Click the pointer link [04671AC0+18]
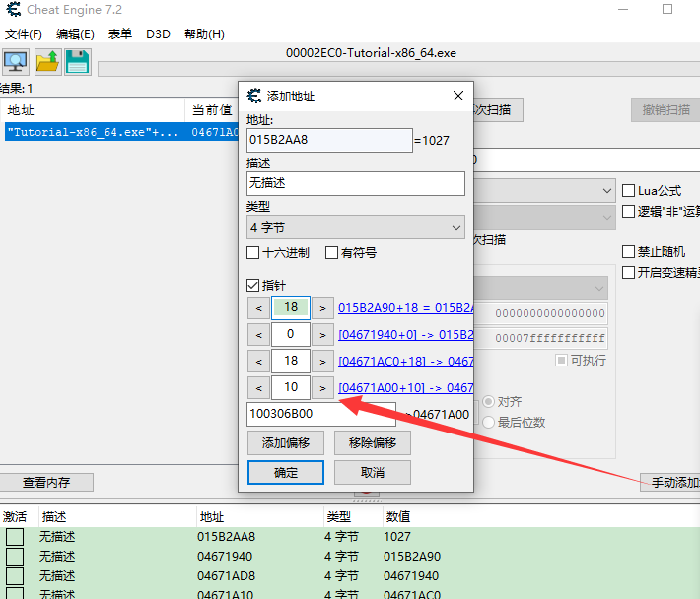Image resolution: width=700 pixels, height=599 pixels. [x=406, y=362]
